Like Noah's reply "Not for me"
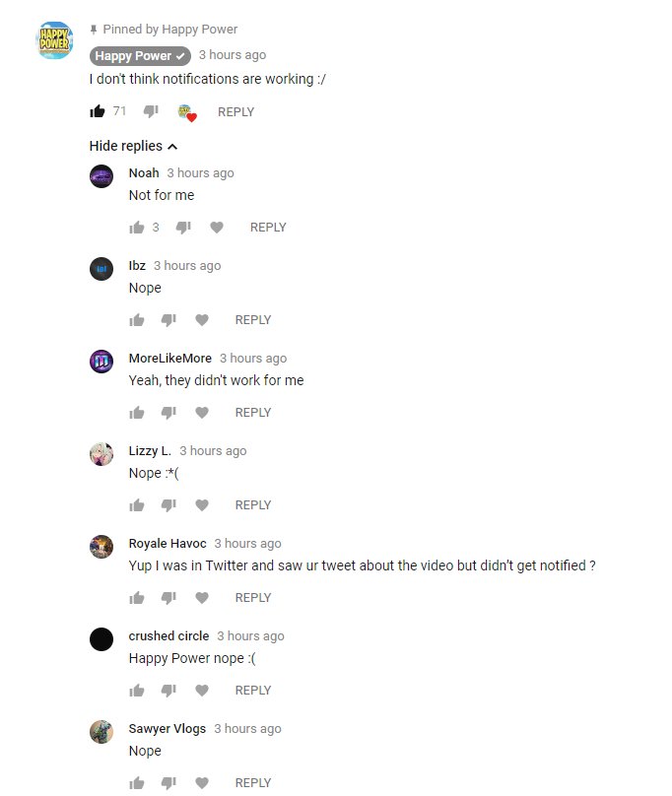672x796 pixels. [x=137, y=228]
